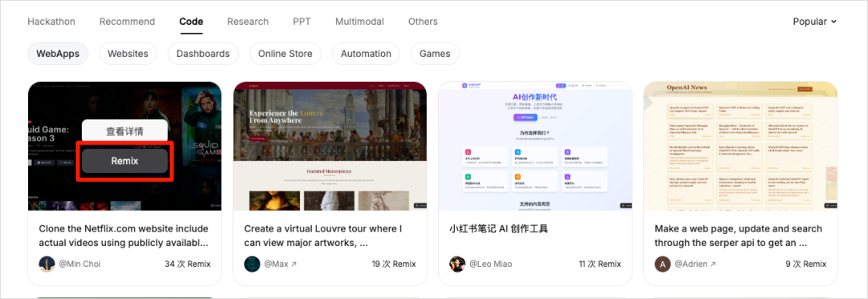Select the Websites filter chip

pyautogui.click(x=128, y=54)
